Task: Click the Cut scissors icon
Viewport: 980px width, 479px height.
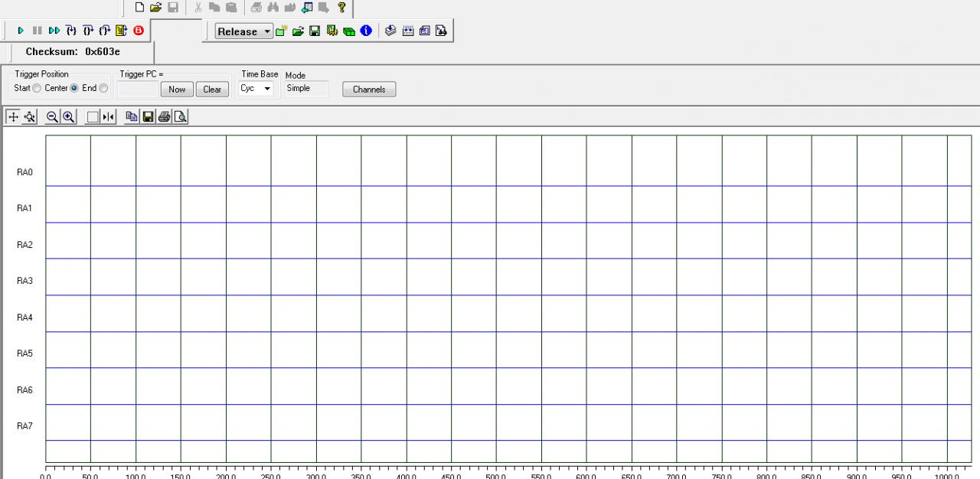Action: [198, 8]
